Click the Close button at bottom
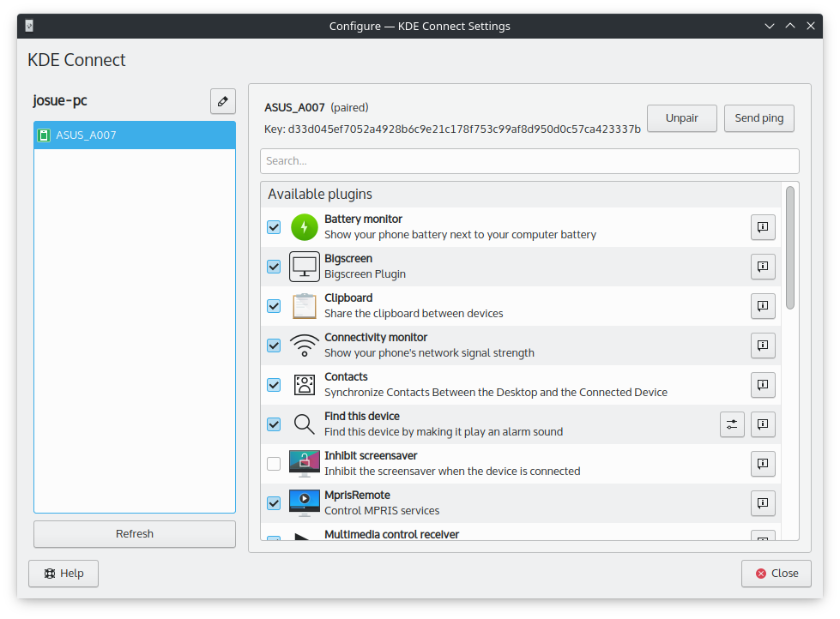Viewport: 840px width, 619px height. pyautogui.click(x=777, y=574)
